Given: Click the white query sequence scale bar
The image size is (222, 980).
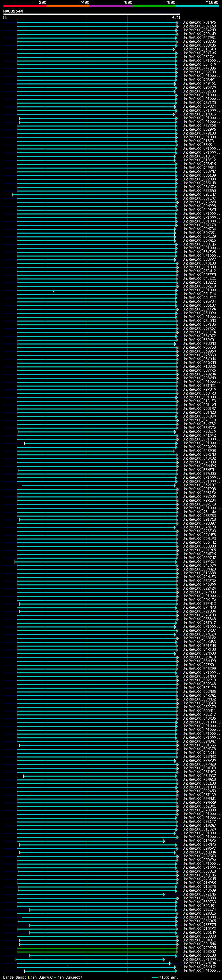Looking at the screenshot, I should (92, 15).
